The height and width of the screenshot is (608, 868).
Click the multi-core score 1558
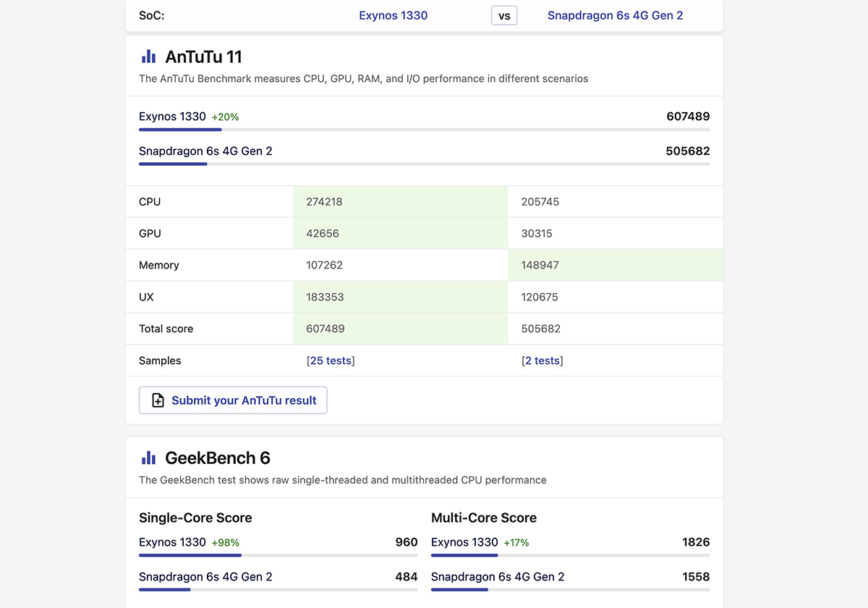(696, 577)
